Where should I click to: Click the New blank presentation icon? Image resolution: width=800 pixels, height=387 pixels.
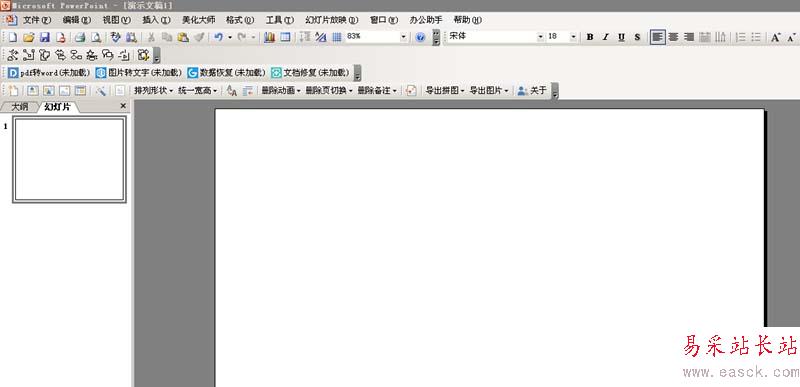(x=13, y=37)
